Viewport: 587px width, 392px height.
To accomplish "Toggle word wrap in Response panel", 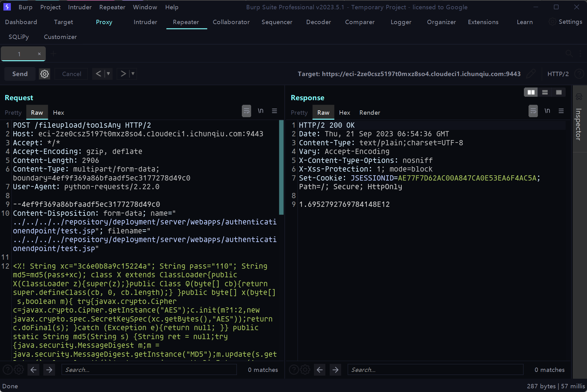I will point(533,111).
